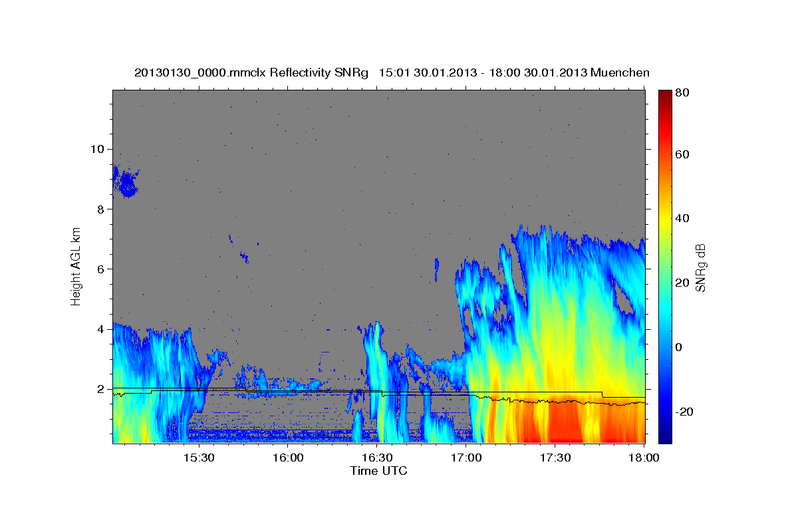
Task: Click the colorbar tick label 20
Action: [x=682, y=283]
